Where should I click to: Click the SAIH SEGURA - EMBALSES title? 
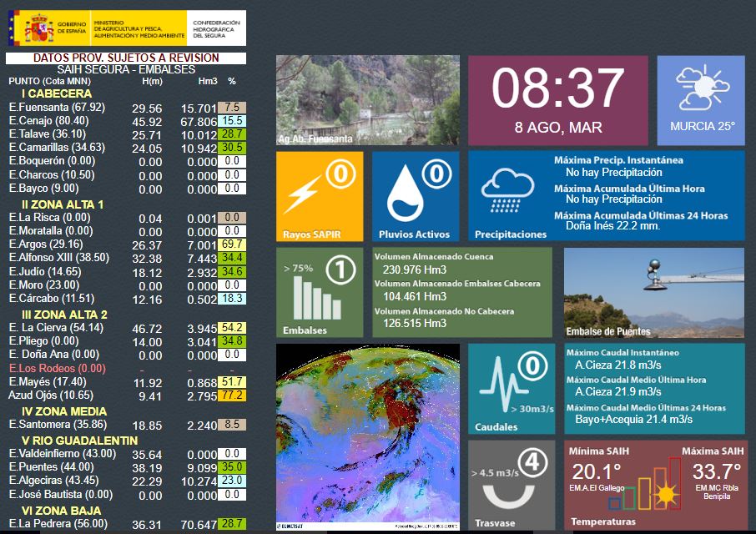coord(126,70)
